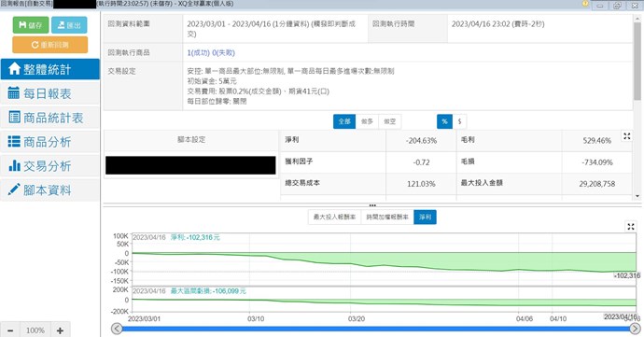The image size is (644, 337).
Task: Expand the statistics table to fullscreen
Action: [627, 136]
